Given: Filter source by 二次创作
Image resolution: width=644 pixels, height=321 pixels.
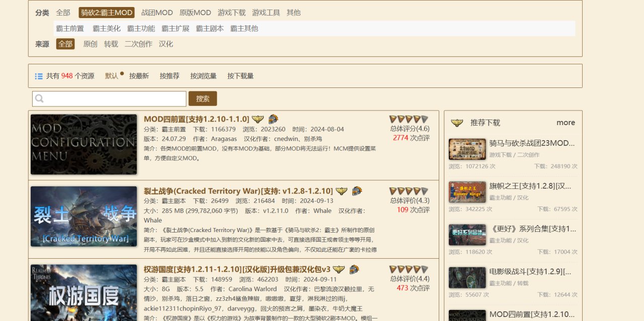Looking at the screenshot, I should click(138, 44).
